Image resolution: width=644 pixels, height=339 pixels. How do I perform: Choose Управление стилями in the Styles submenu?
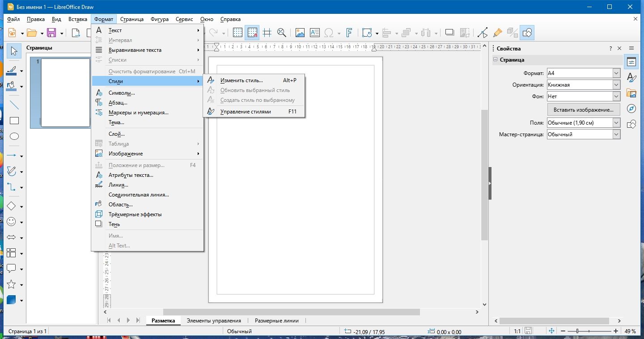(246, 111)
